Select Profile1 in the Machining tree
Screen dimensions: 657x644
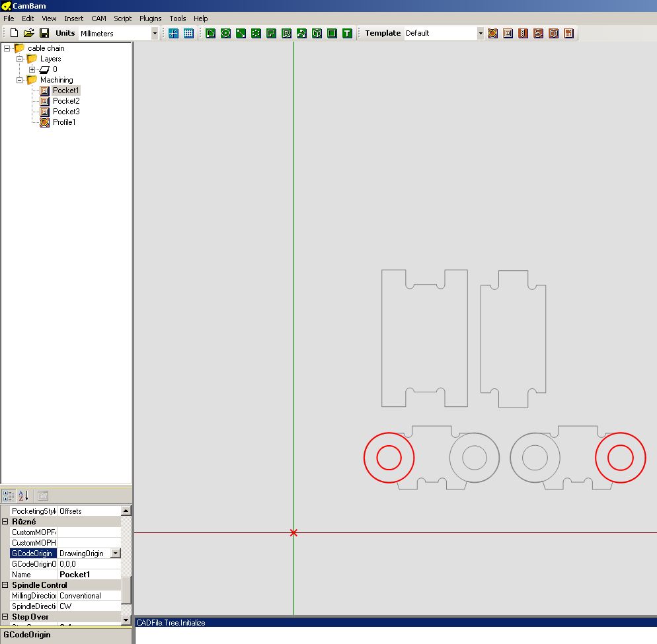pyautogui.click(x=64, y=122)
